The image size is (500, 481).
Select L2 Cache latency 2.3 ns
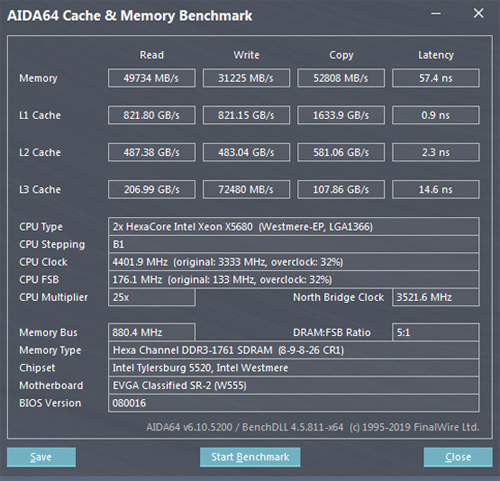(x=436, y=152)
